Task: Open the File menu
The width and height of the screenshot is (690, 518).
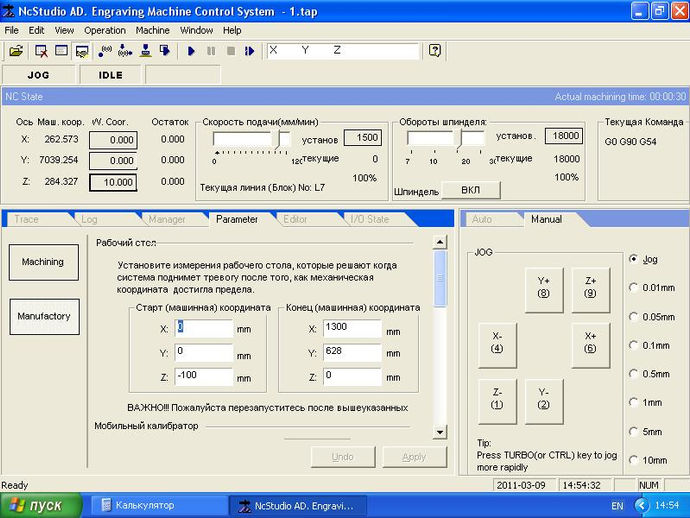Action: (x=11, y=30)
